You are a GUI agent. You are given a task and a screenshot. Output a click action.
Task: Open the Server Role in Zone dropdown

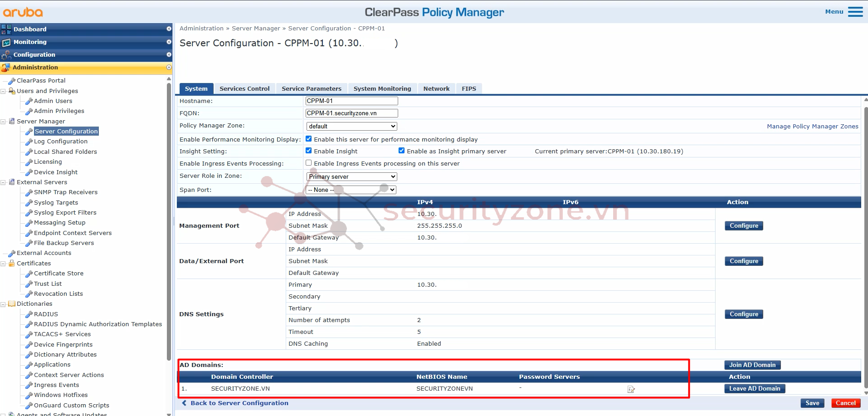tap(351, 176)
